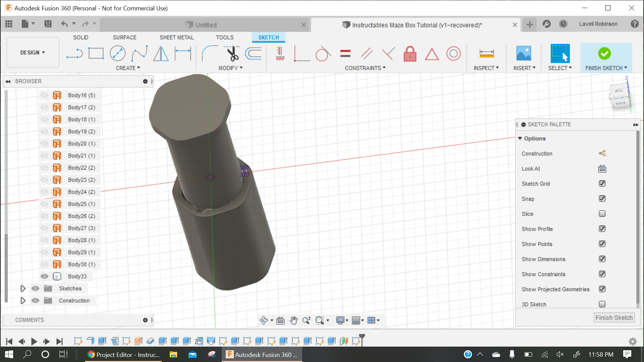Open the data panel grid icon

[9, 24]
